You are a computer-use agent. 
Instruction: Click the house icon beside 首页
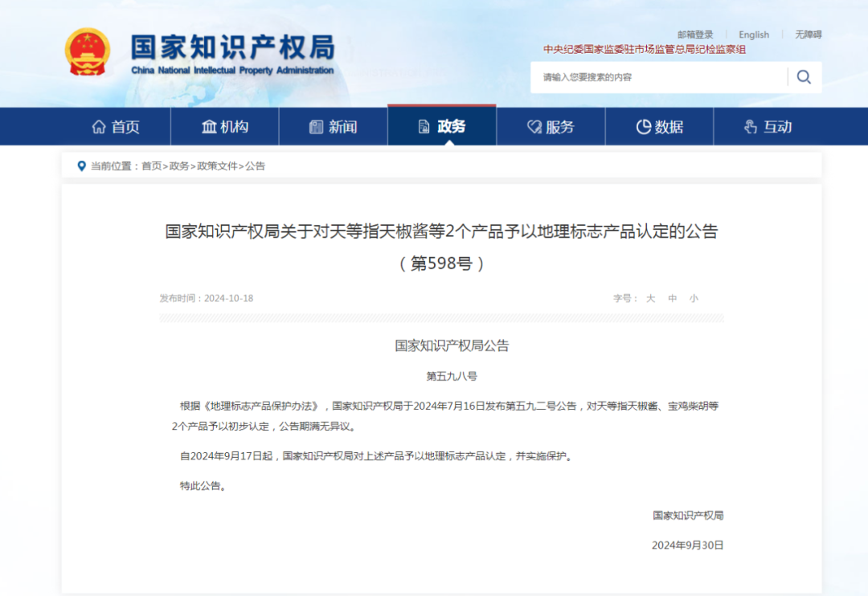pos(99,127)
